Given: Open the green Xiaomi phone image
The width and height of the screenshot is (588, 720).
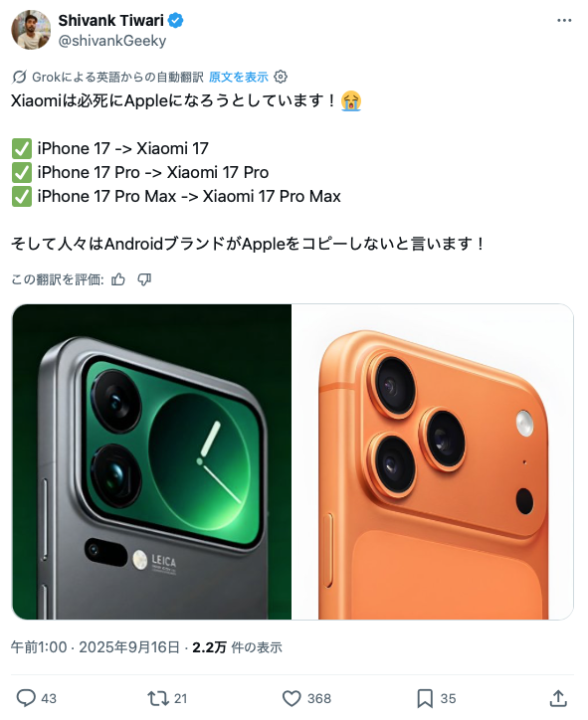Looking at the screenshot, I should pos(152,461).
